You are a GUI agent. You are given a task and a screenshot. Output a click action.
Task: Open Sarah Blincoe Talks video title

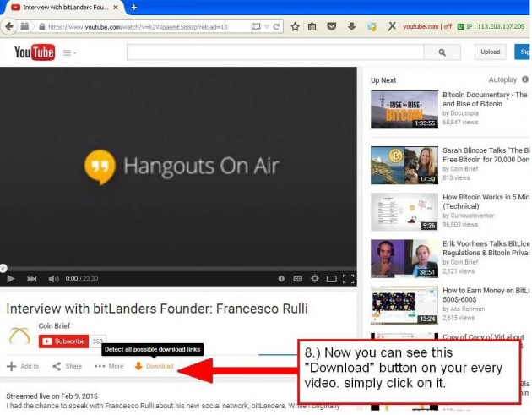point(486,155)
